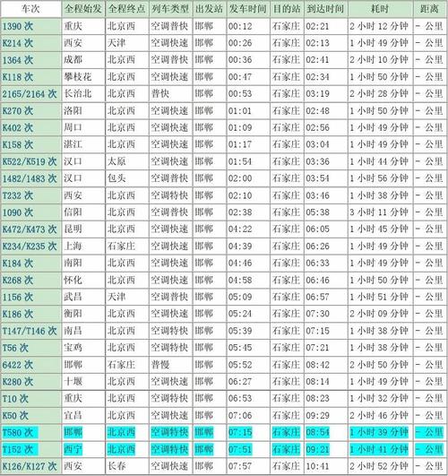Open train T147/T146 次 link

[x=30, y=331]
